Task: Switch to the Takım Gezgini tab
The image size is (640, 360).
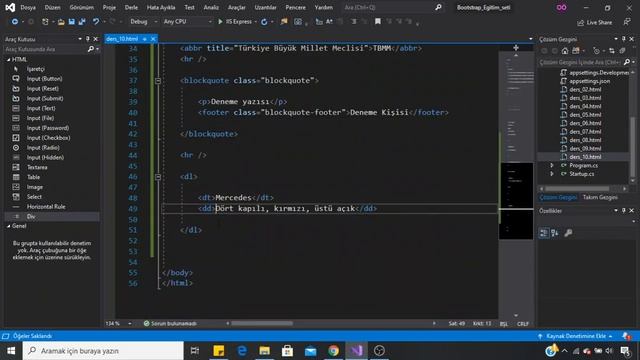Action: (x=600, y=198)
